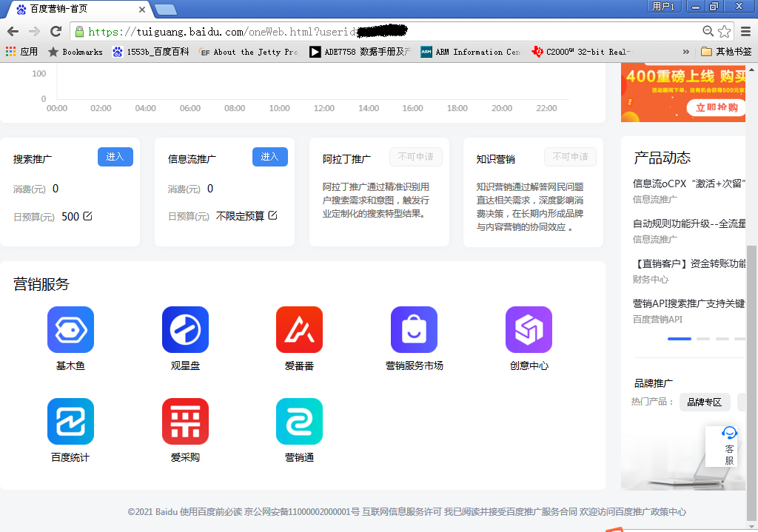The width and height of the screenshot is (758, 532).
Task: Bookmark this page with the star icon
Action: pos(724,32)
